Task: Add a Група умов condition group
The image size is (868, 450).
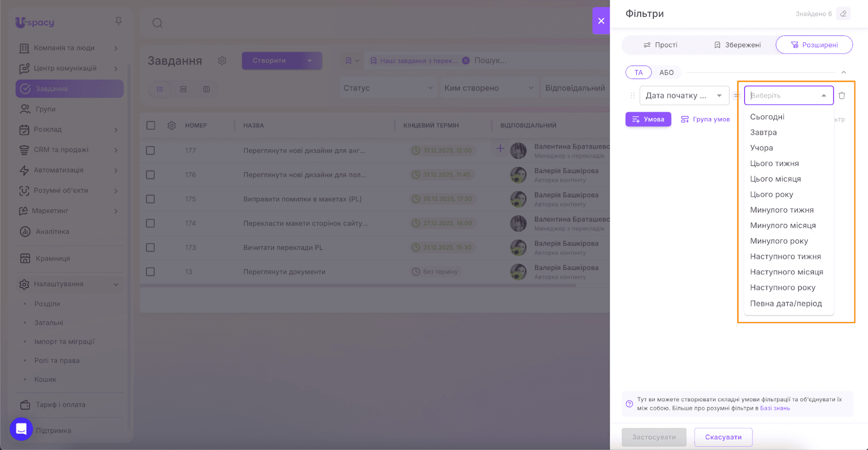Action: tap(705, 119)
